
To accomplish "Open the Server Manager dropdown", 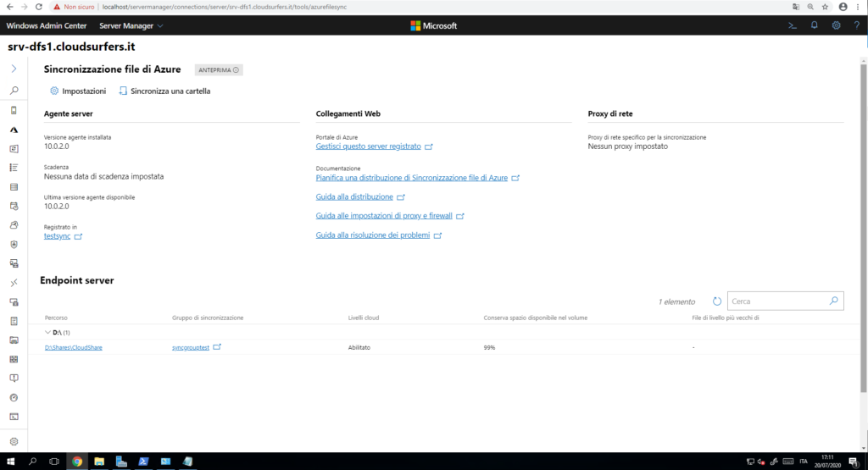I will point(131,25).
